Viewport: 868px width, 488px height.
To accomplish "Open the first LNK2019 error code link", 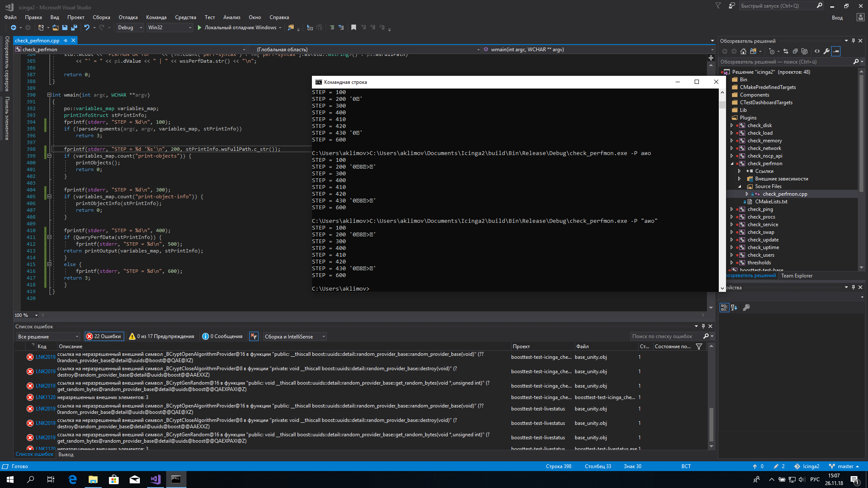I will [x=45, y=357].
